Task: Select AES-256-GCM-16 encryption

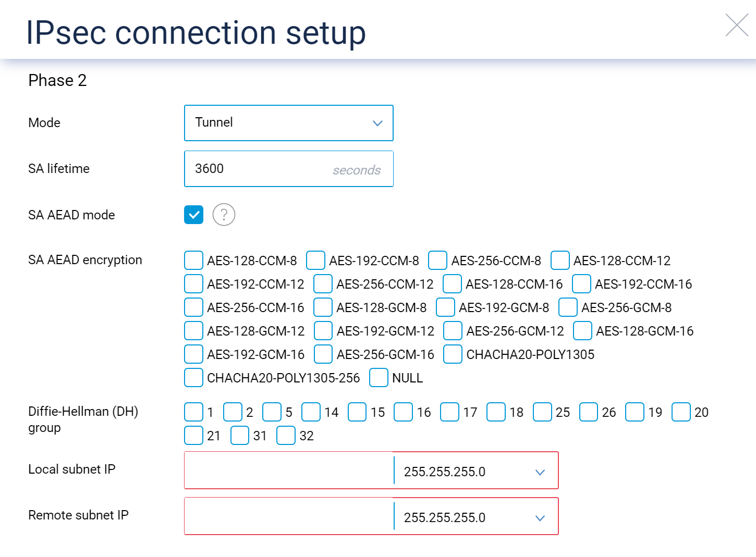Action: 323,354
